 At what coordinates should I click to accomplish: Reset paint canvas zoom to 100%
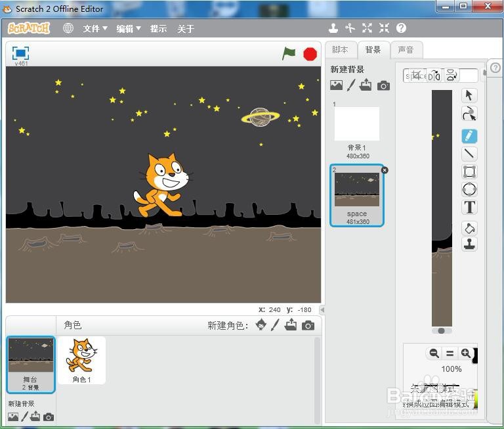click(450, 353)
